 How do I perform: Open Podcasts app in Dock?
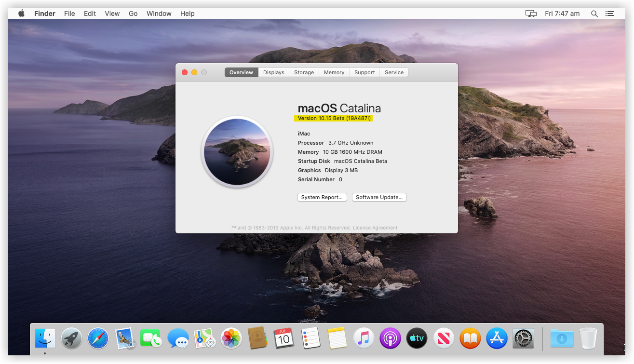coord(390,338)
